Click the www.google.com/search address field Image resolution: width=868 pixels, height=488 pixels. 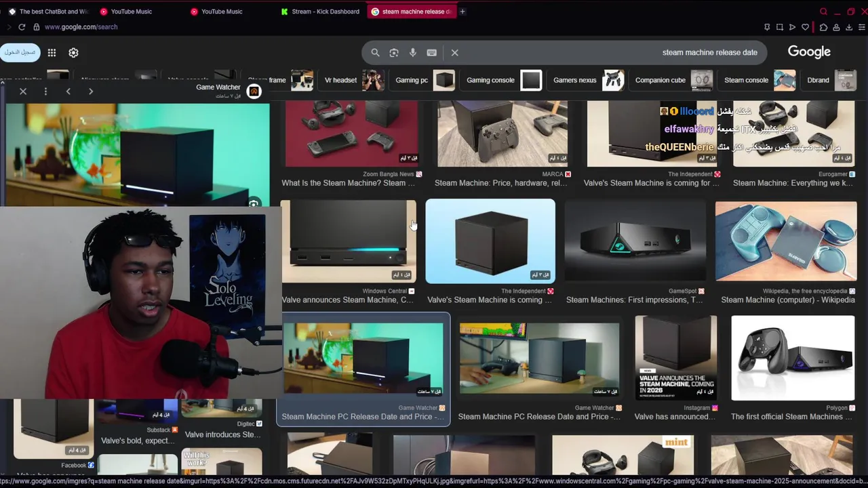pyautogui.click(x=81, y=27)
